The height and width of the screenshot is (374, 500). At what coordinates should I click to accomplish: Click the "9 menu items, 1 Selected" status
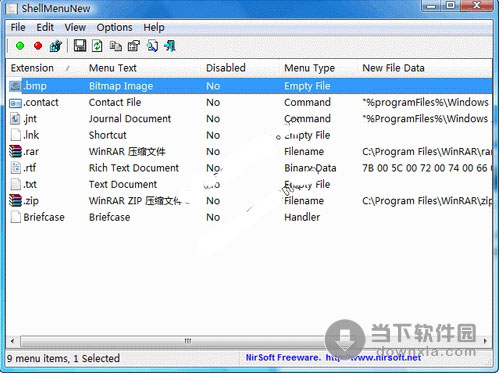click(63, 358)
